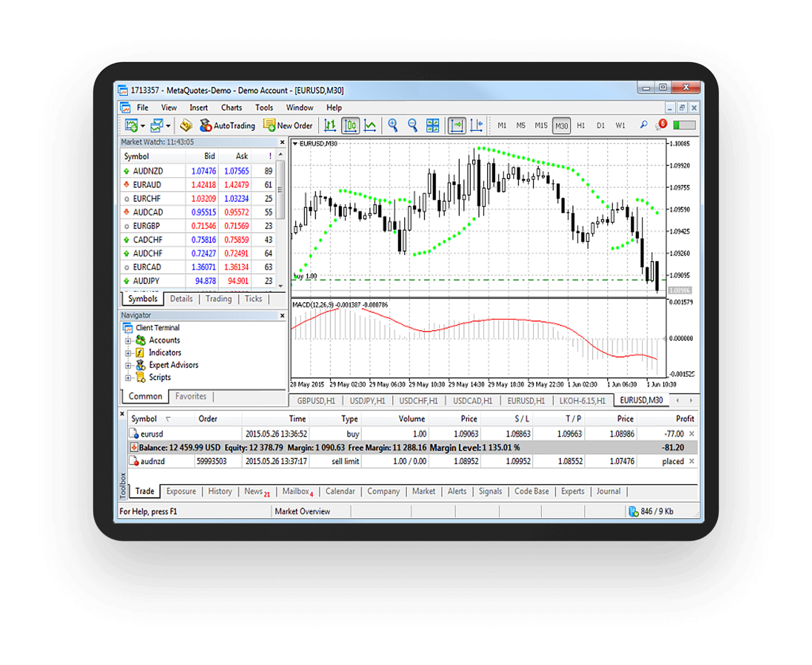Click the EURAUD down-arrow icon in Market Watch
This screenshot has height=665, width=812.
pos(126,185)
